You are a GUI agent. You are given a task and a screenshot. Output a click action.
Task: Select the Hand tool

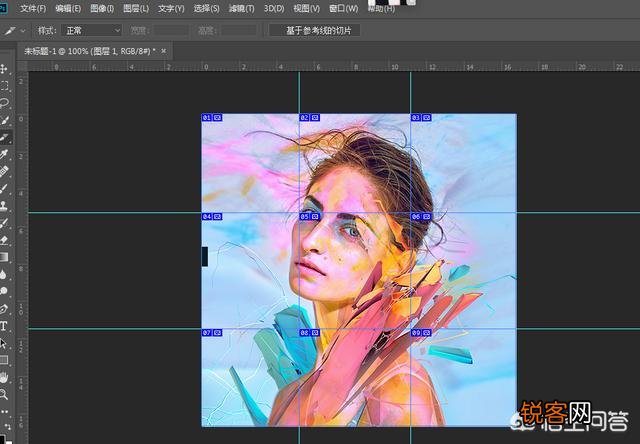(x=4, y=377)
